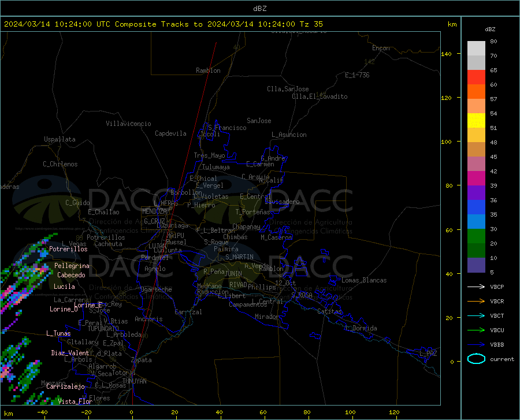Click the TUNUYAN town label
The width and height of the screenshot is (520, 420).
134,381
